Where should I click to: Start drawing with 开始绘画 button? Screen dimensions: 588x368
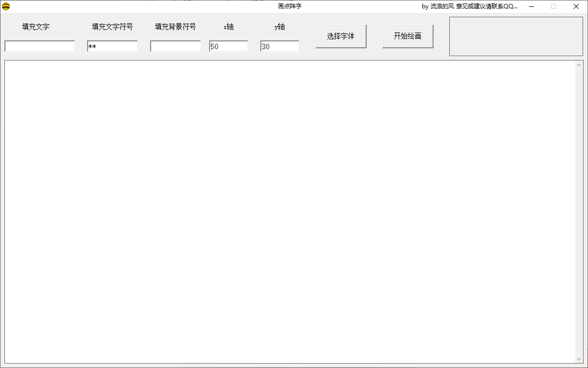[407, 36]
